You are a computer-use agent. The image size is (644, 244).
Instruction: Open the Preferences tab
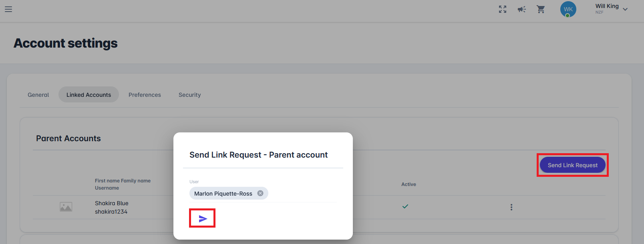click(145, 95)
